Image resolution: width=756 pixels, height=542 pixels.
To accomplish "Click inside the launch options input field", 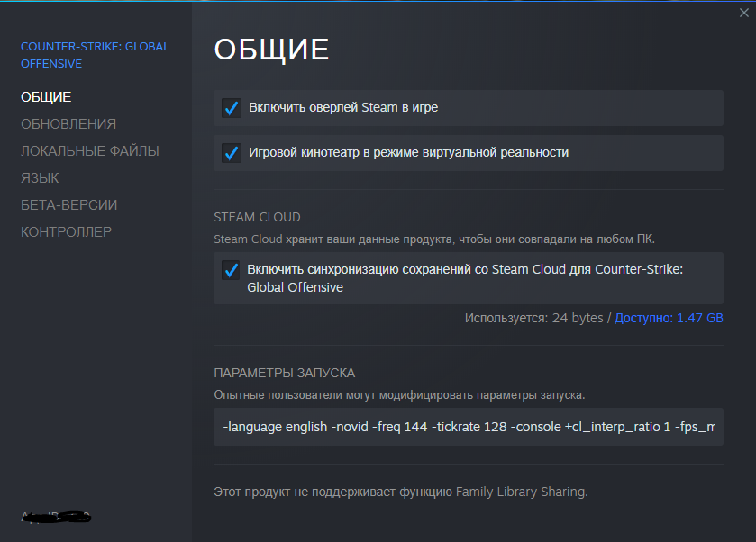I will (469, 427).
